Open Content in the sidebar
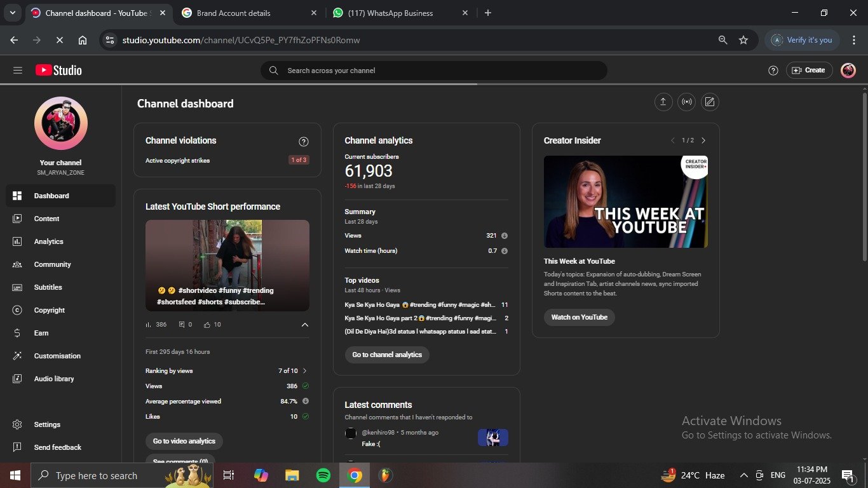The image size is (868, 488). 60,219
